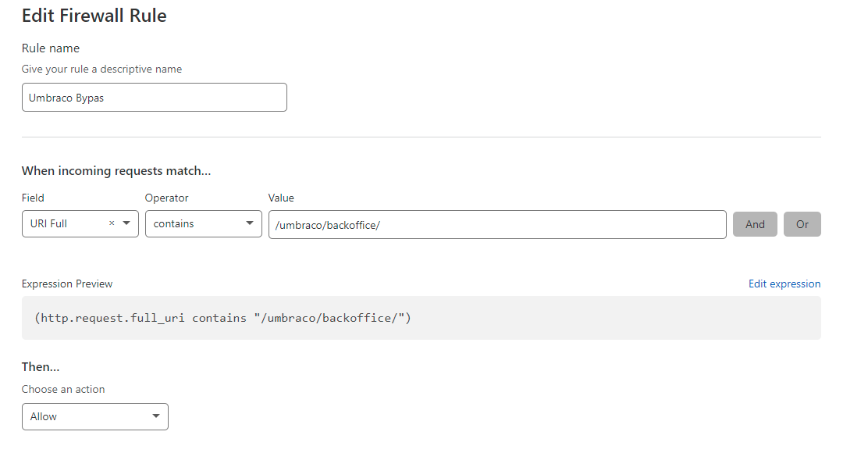This screenshot has width=868, height=453.
Task: Add an Or condition
Action: coord(802,224)
